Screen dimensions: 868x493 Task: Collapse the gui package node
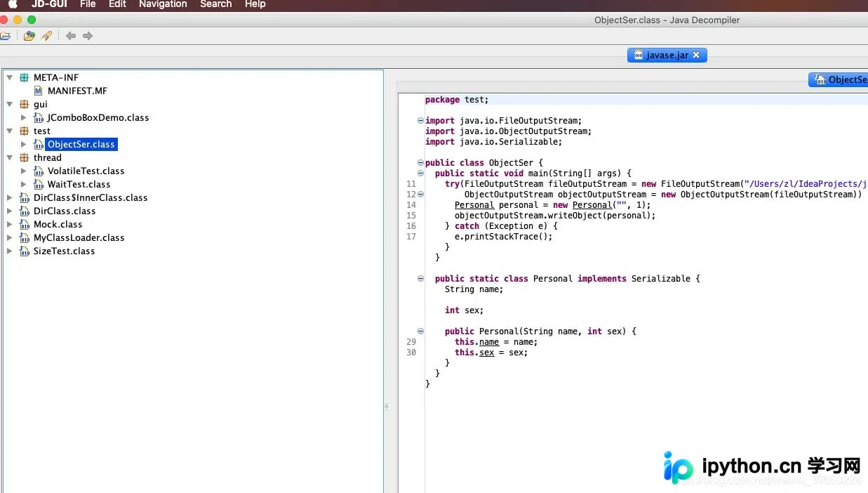(x=10, y=104)
